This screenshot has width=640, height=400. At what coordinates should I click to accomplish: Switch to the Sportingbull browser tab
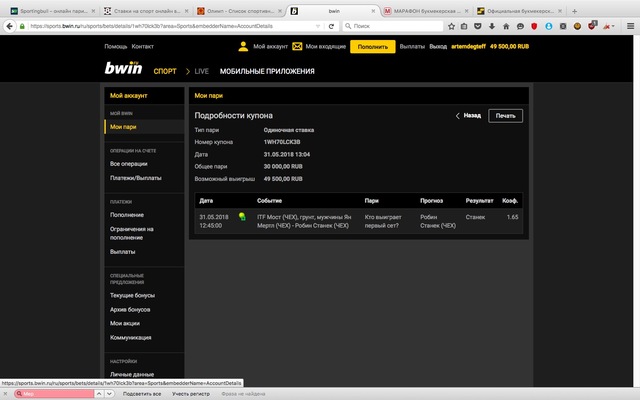point(52,11)
